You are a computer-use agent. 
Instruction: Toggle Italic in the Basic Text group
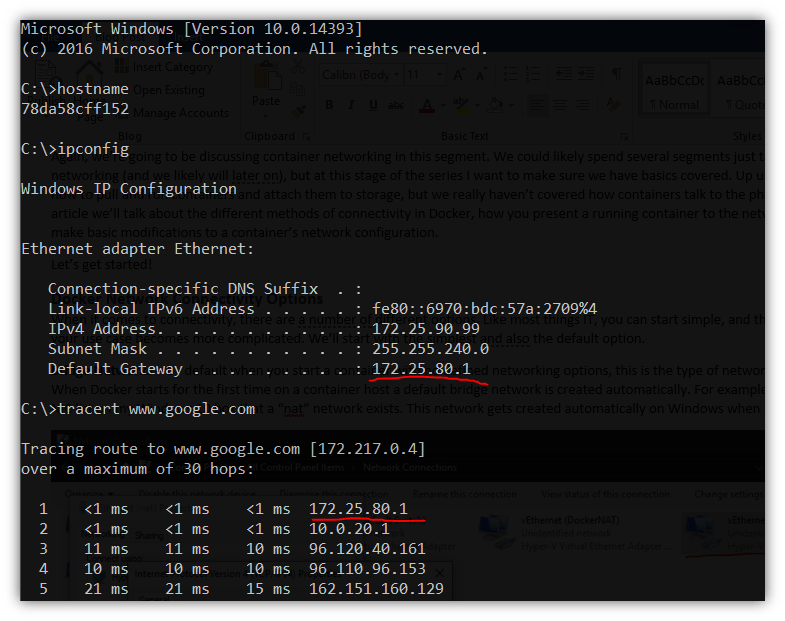[351, 105]
